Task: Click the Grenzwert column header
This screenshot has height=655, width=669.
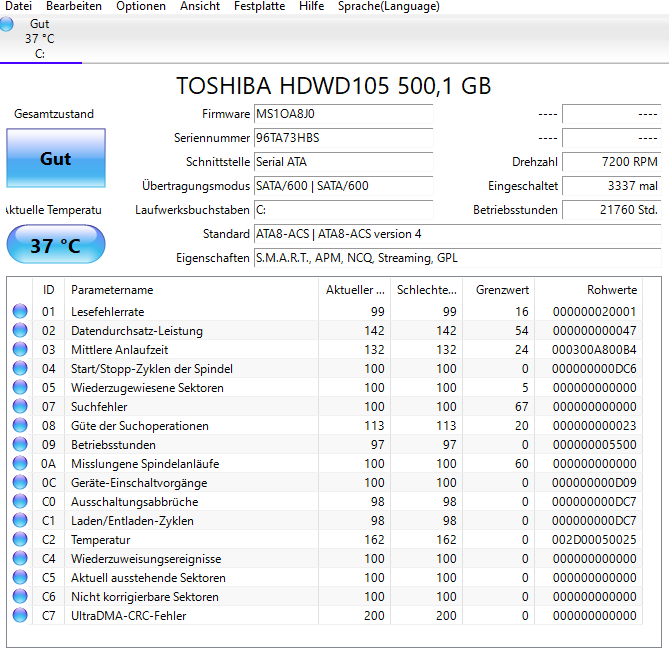Action: [499, 290]
